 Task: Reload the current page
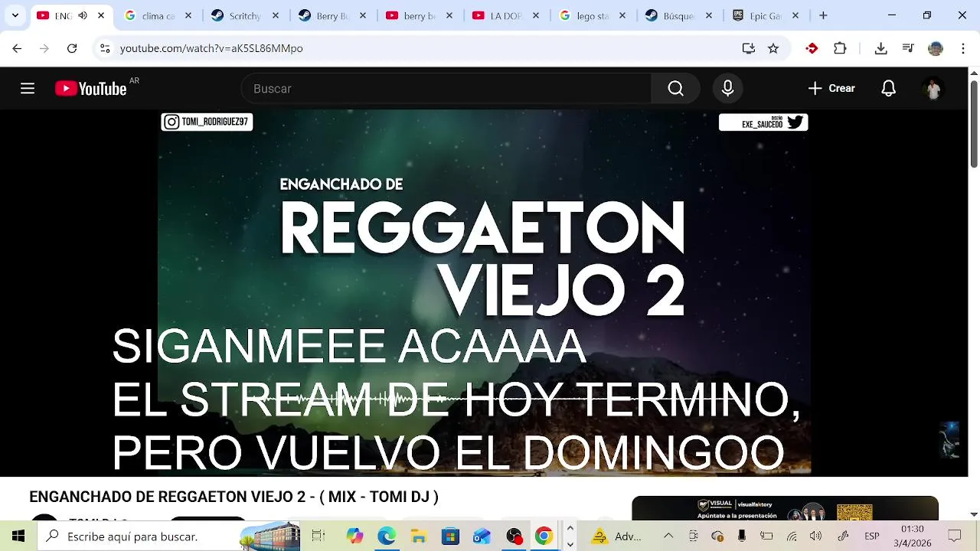tap(72, 48)
